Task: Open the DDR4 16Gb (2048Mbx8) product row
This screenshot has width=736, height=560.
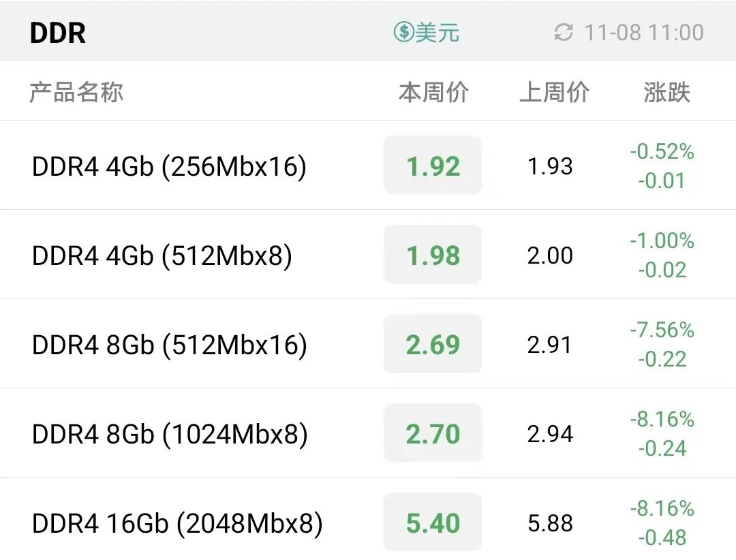Action: (368, 519)
